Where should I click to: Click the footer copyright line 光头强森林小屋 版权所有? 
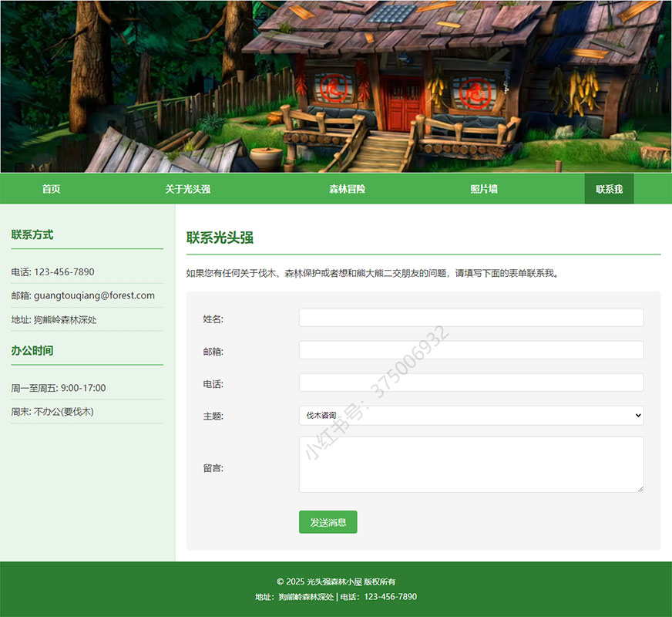(x=336, y=582)
